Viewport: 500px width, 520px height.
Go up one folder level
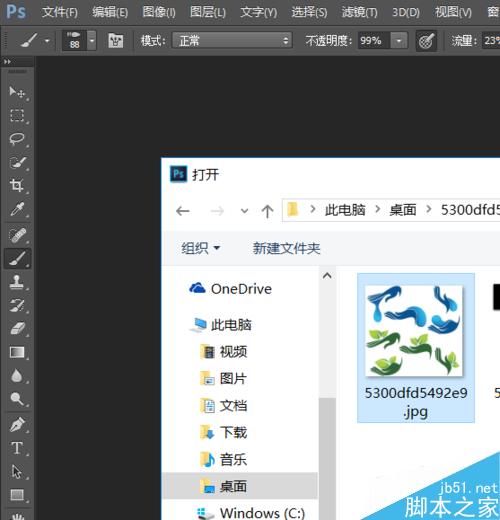coord(267,211)
